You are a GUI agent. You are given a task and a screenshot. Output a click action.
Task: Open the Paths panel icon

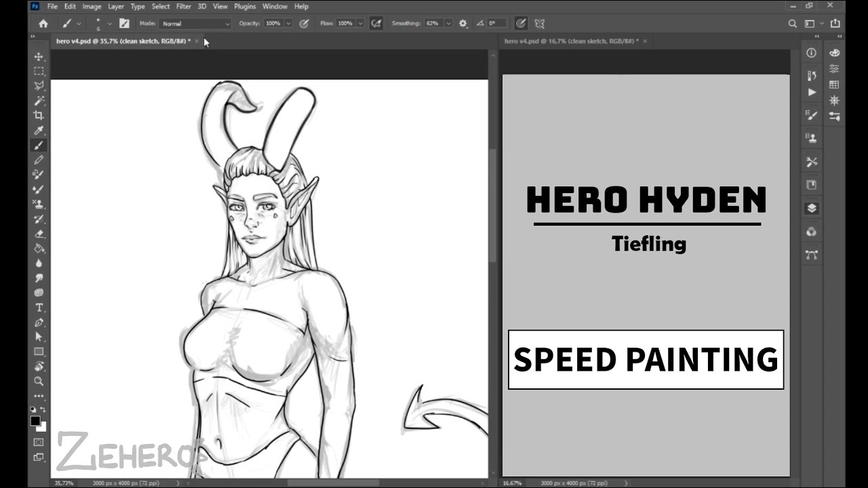(811, 255)
